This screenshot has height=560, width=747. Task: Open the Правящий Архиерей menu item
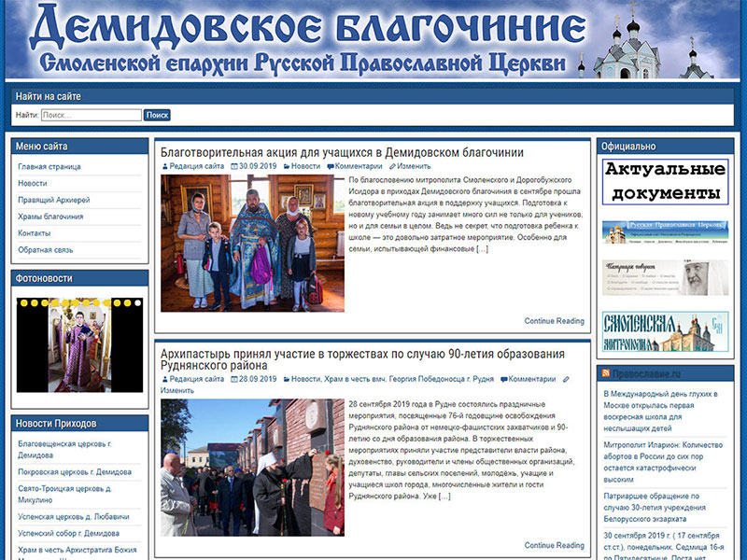tap(54, 200)
